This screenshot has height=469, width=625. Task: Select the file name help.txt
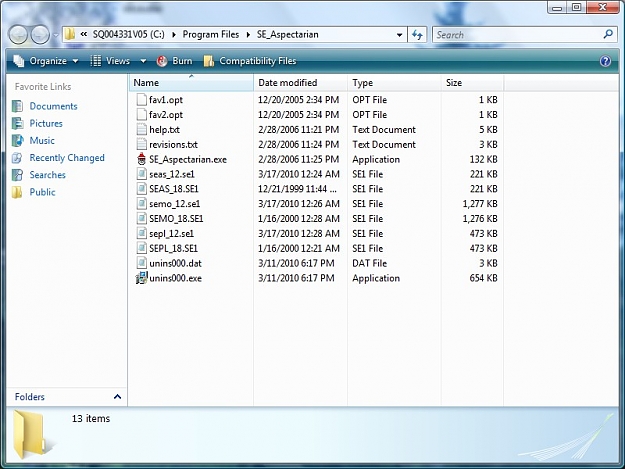(x=164, y=130)
